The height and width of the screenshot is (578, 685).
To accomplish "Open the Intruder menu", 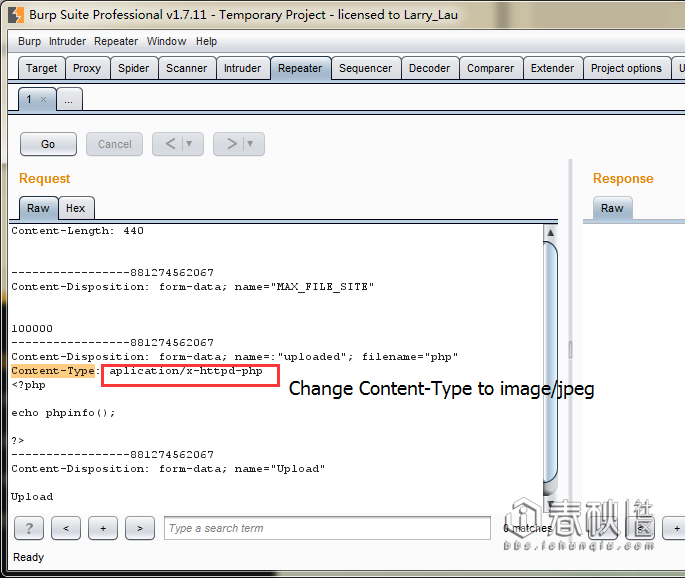I will [67, 41].
